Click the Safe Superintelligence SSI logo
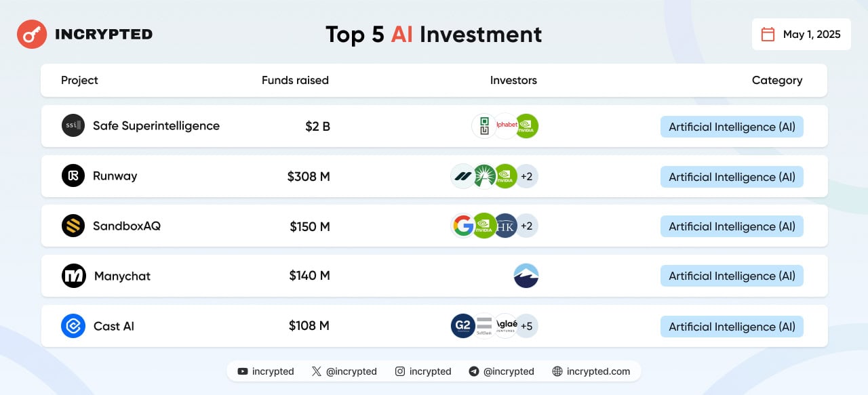The image size is (868, 395). point(73,126)
